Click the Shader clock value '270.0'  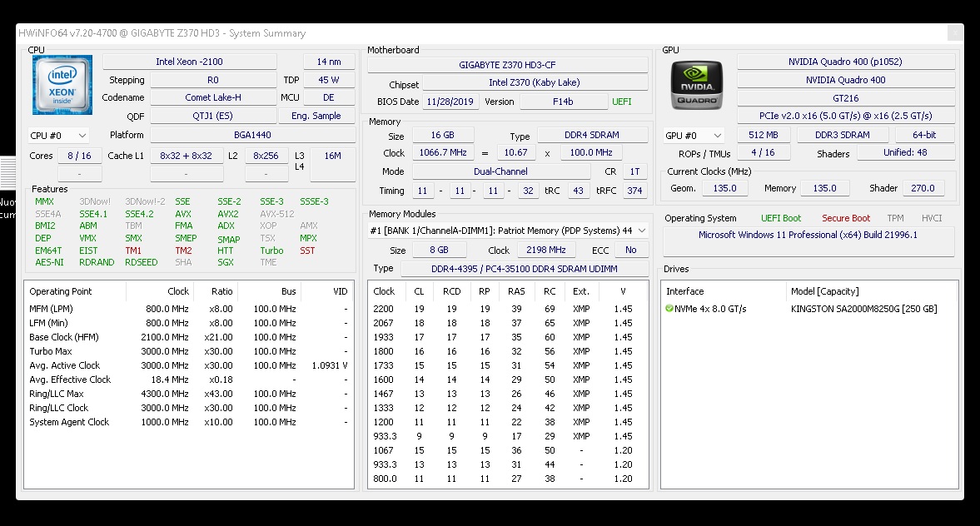pos(923,188)
